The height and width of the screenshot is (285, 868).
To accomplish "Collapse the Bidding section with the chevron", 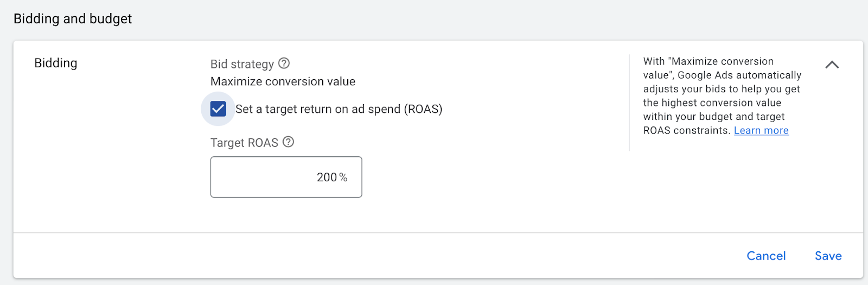I will [x=832, y=65].
